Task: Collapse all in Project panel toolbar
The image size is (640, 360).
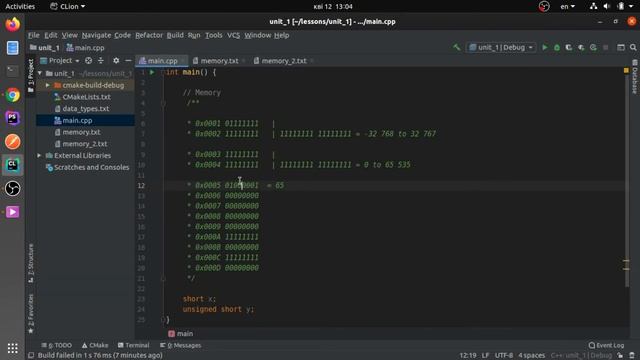Action: pos(100,60)
